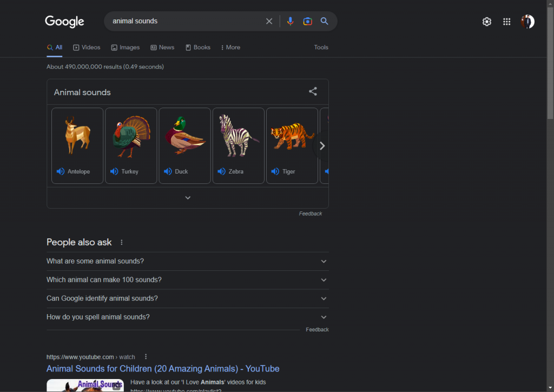Open the Google account avatar

coord(527,22)
